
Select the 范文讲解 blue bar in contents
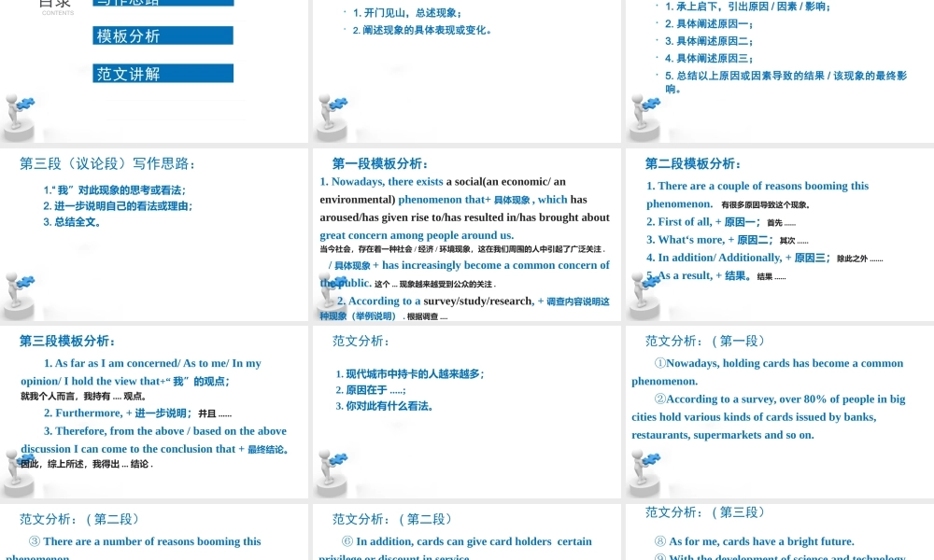coord(163,73)
